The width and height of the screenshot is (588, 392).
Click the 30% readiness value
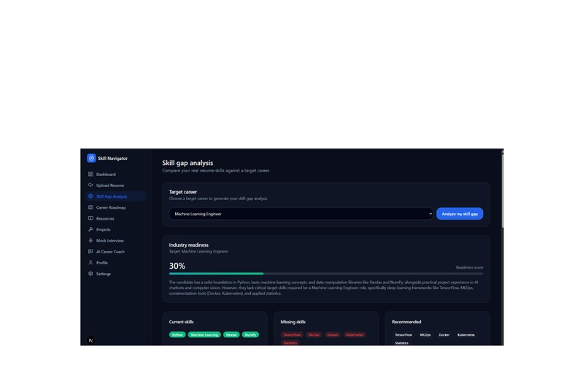pos(177,266)
